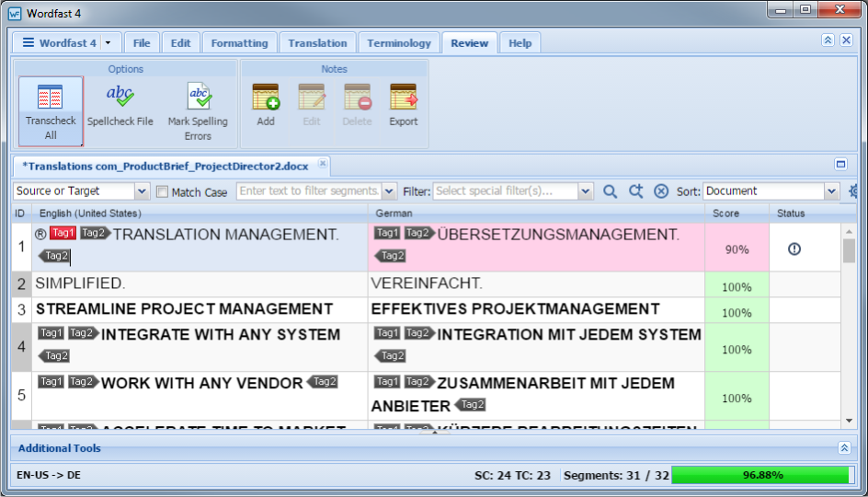Select the Review tab
The height and width of the screenshot is (497, 868).
(470, 42)
